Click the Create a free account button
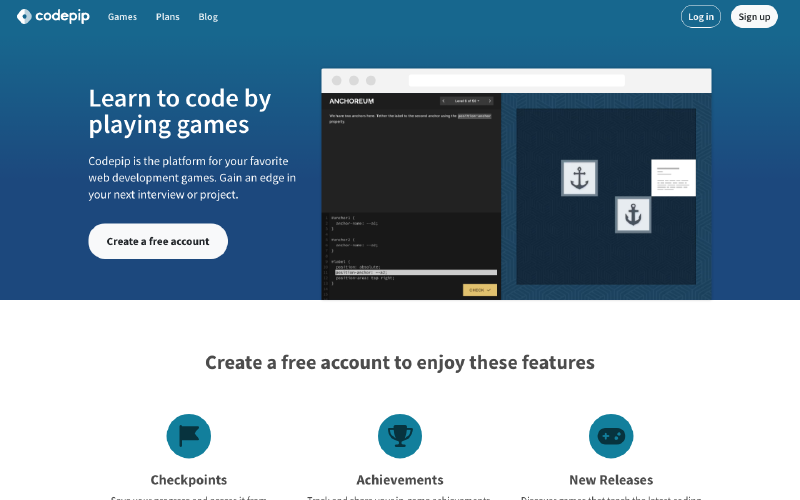Screen dimensions: 800x500 (158, 241)
